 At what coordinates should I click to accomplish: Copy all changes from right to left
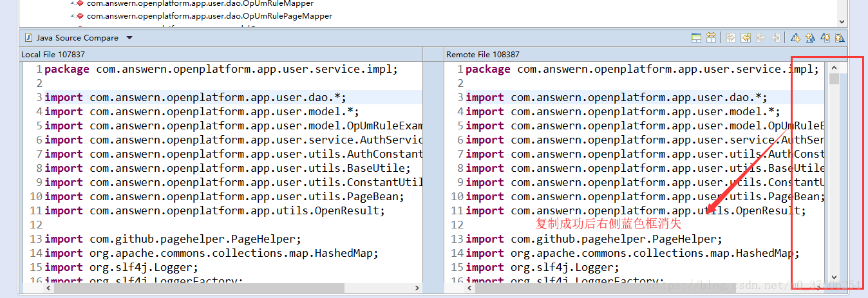point(746,38)
